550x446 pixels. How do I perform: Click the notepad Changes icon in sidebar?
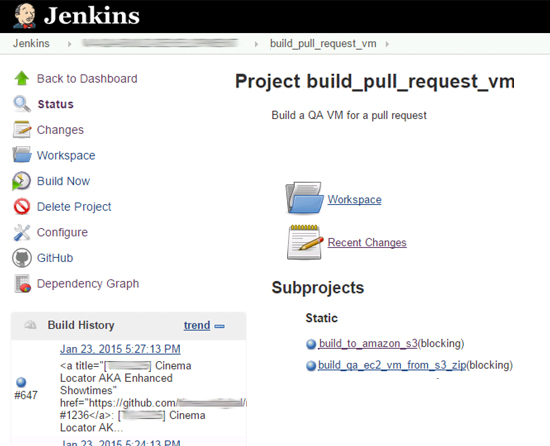click(22, 129)
